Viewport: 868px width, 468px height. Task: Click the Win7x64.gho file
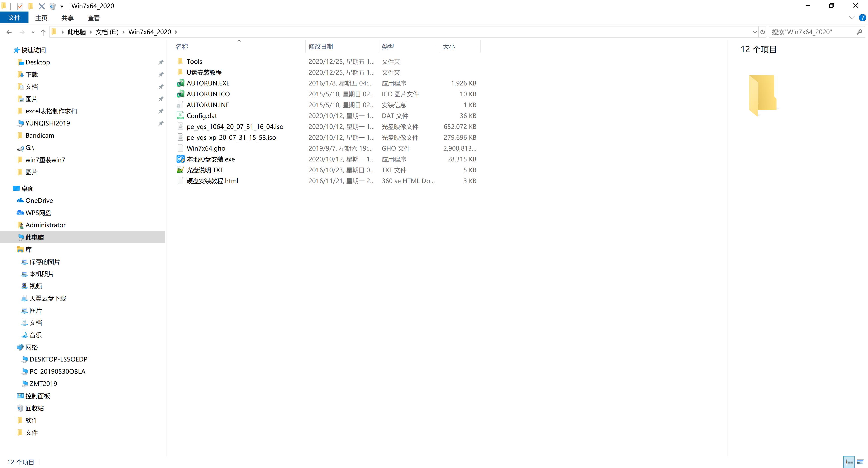(x=206, y=148)
